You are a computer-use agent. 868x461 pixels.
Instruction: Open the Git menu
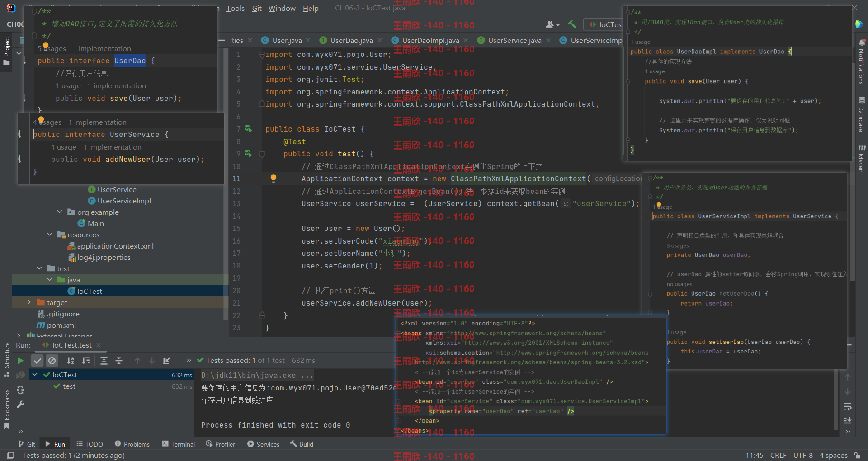pyautogui.click(x=257, y=8)
